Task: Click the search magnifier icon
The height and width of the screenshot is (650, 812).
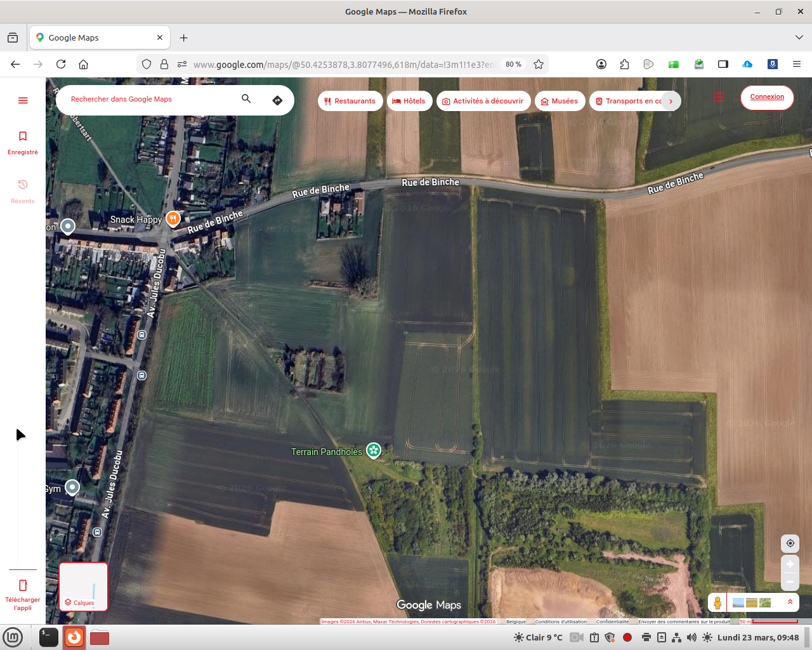Action: coord(246,99)
